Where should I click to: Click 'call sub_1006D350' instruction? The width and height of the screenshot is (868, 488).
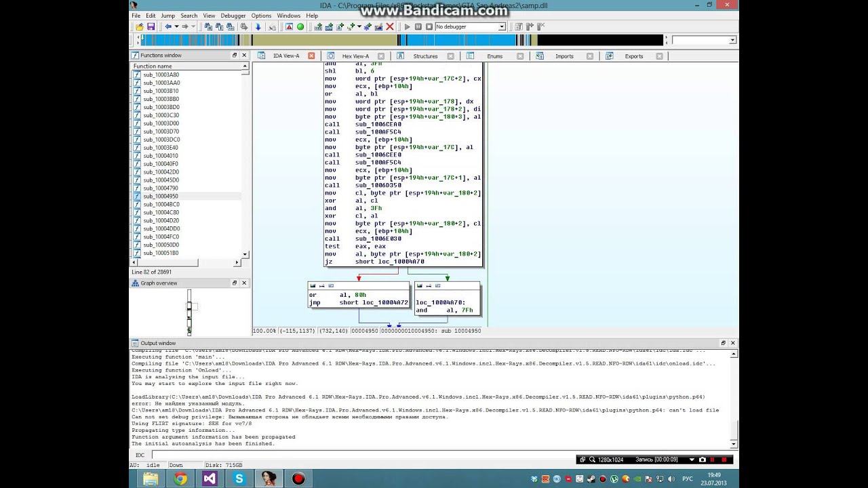pyautogui.click(x=363, y=186)
